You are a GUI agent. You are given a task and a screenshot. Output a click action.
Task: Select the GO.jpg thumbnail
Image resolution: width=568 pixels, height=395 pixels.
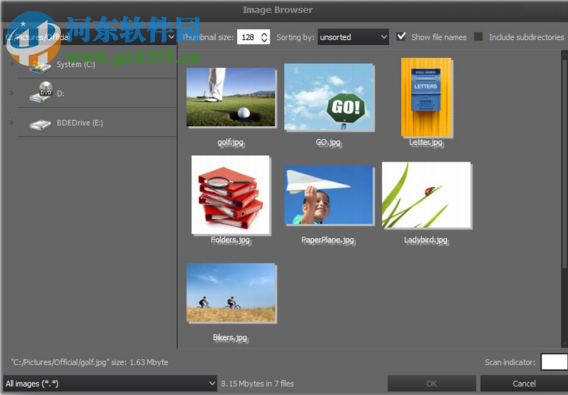[x=329, y=97]
